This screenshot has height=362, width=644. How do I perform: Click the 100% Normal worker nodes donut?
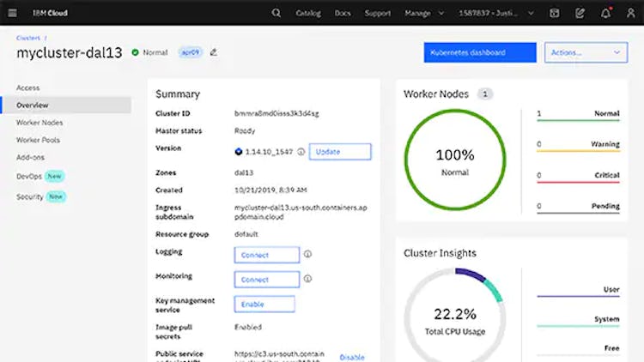tap(455, 160)
